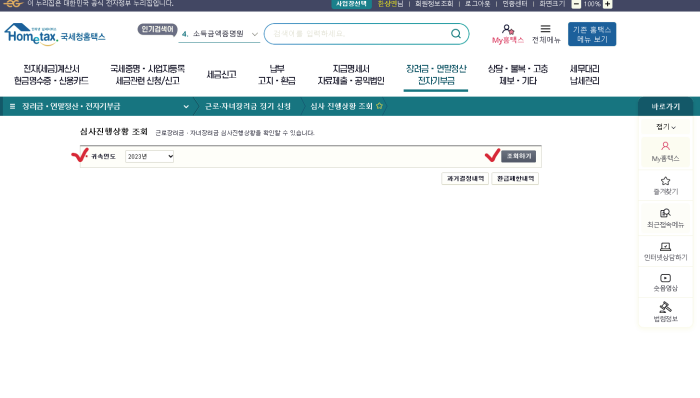Click the Hometax logo
Screen dimensions: 700x398
54,35
